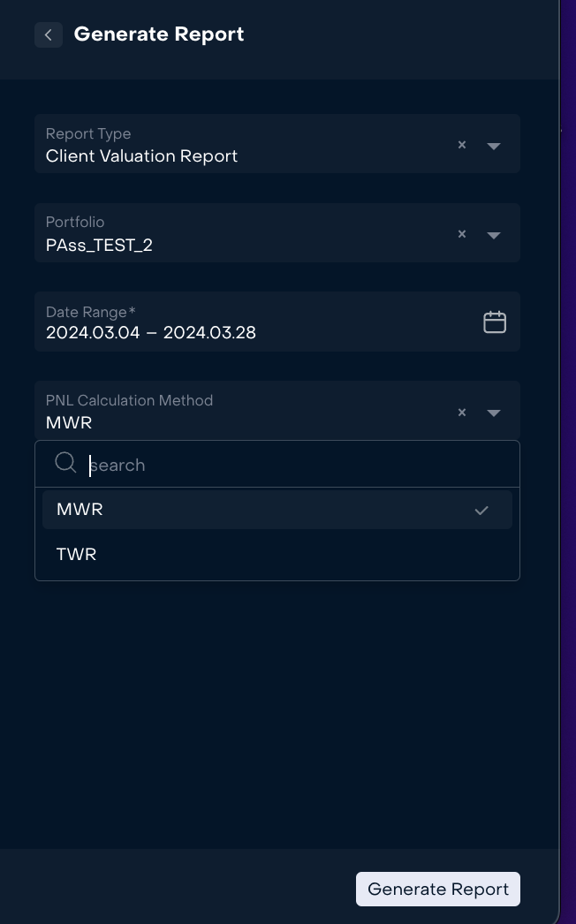Click the Generate Report heading title
Screen dimensions: 576x924
[x=159, y=34]
